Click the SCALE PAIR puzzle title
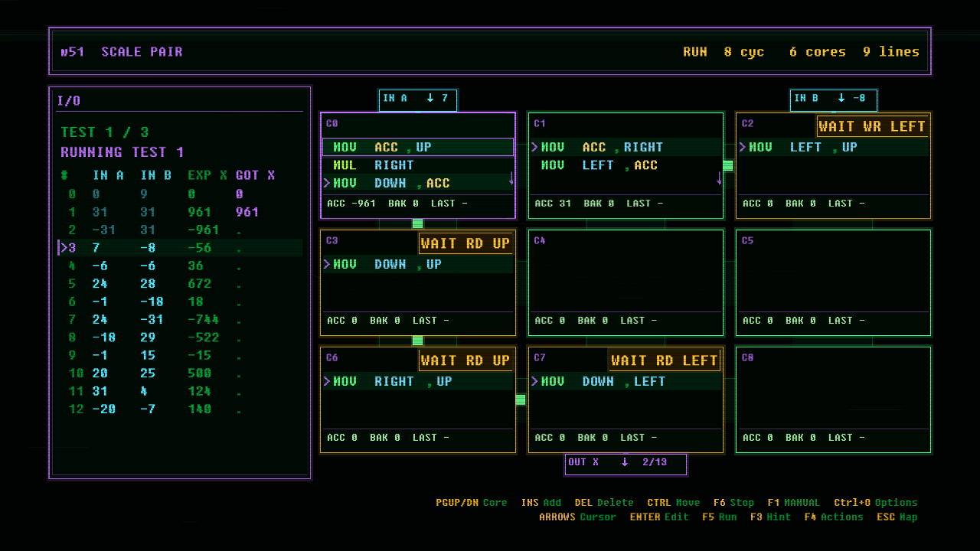Screen dimensions: 980x551 click(142, 52)
